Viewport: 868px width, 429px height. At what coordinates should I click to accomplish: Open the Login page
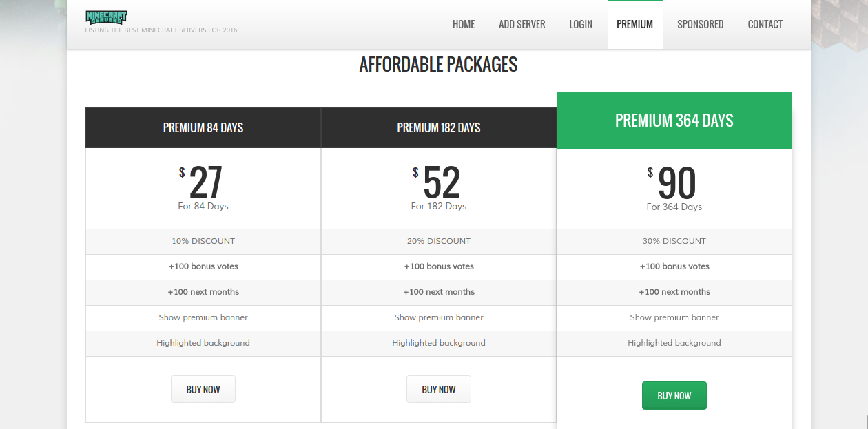click(581, 24)
